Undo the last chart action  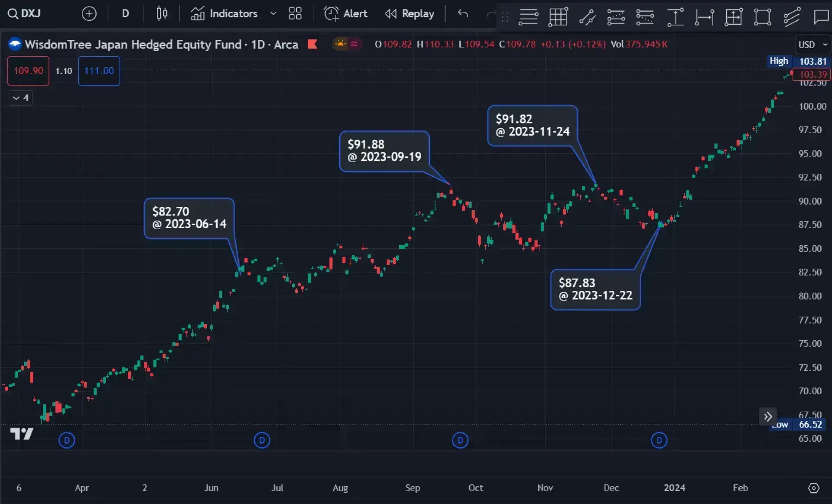tap(463, 13)
